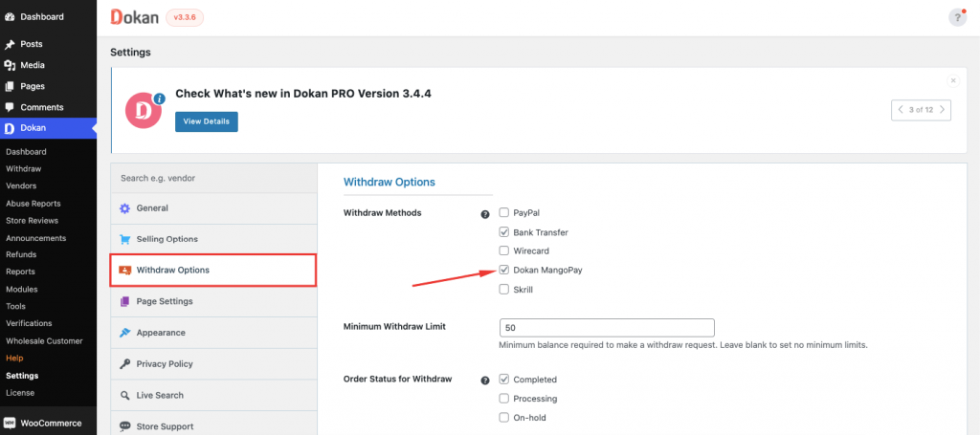Click the '3 of 12' notice counter text
The height and width of the screenshot is (435, 980).
[x=922, y=110]
